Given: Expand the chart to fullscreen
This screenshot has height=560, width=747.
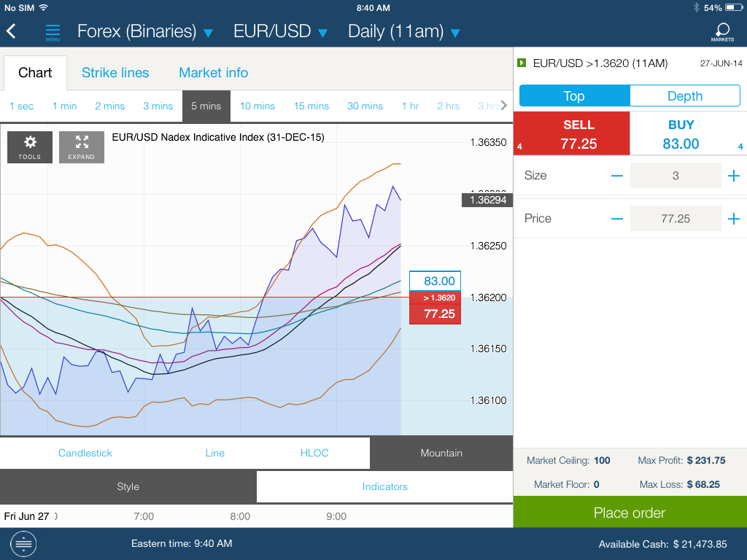Looking at the screenshot, I should pos(81,147).
